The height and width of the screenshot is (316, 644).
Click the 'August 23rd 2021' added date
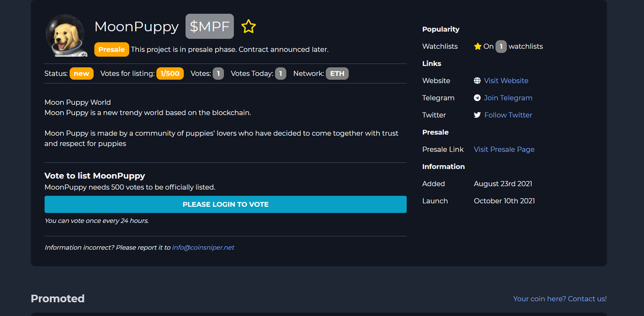(503, 184)
